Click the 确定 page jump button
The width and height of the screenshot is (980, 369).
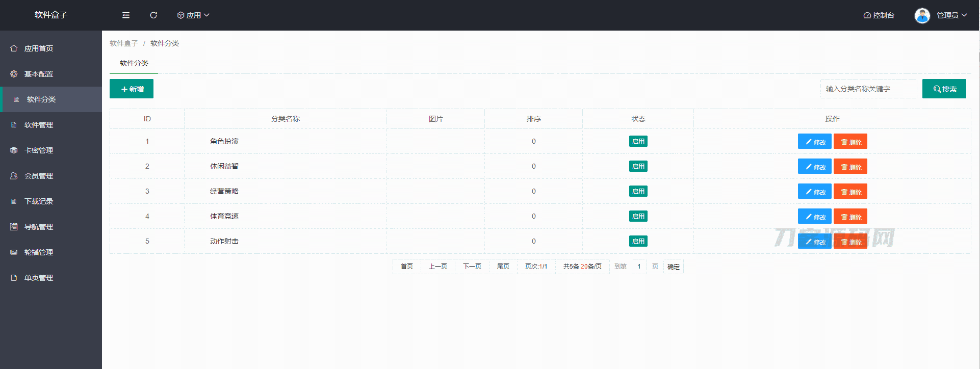point(674,267)
